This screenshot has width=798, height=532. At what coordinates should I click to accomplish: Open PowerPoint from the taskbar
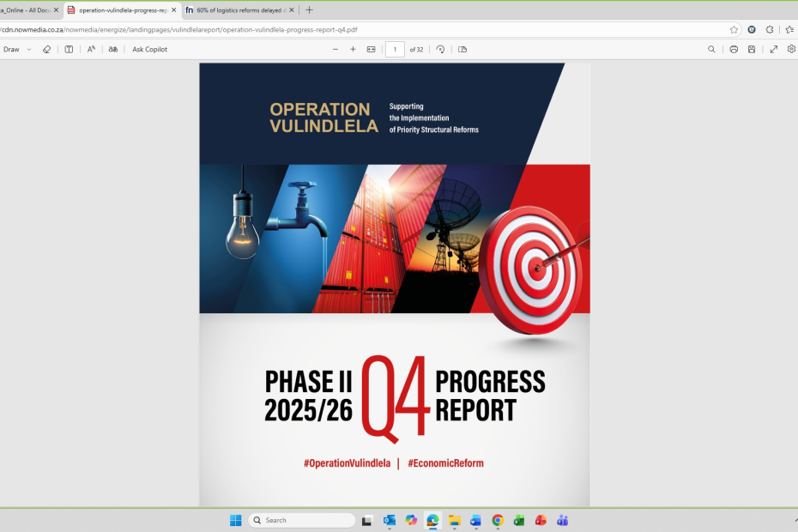[541, 520]
